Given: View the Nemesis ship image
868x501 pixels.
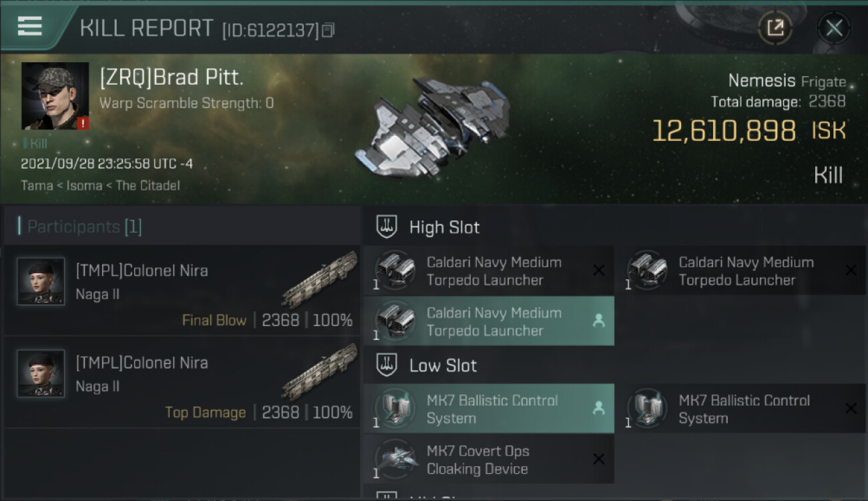Looking at the screenshot, I should [x=434, y=127].
